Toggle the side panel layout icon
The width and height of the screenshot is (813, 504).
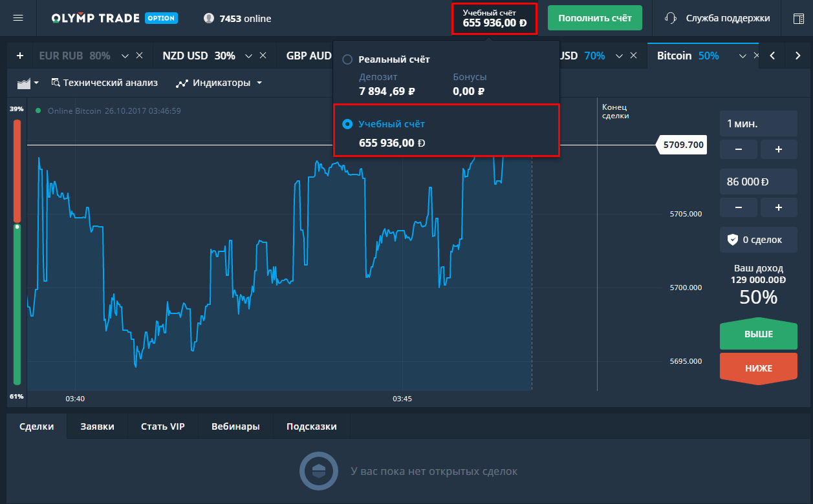799,18
